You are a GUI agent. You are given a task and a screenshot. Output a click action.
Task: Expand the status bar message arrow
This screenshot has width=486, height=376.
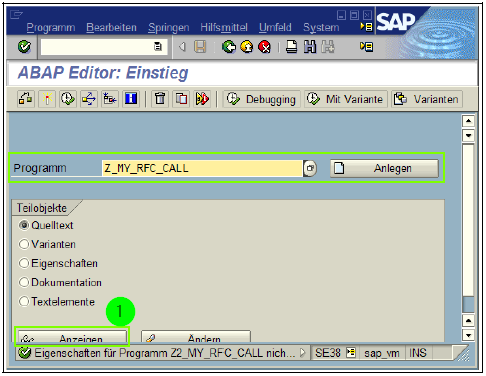(302, 352)
